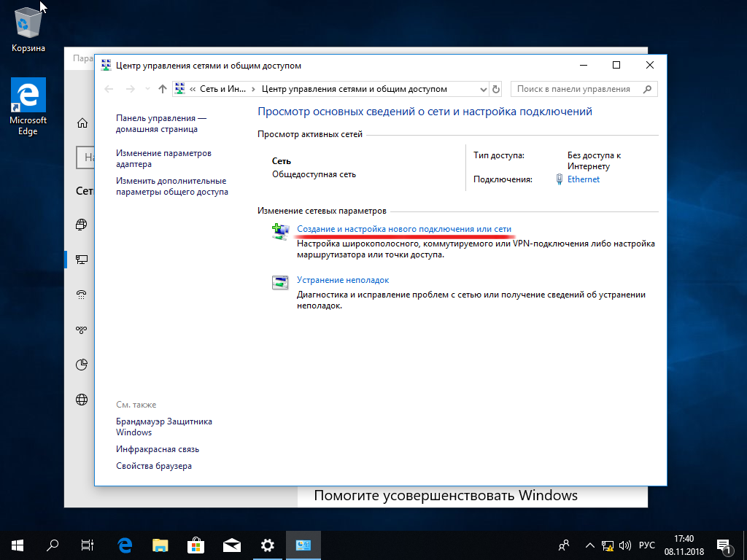
Task: Minimize the network center window
Action: (583, 65)
